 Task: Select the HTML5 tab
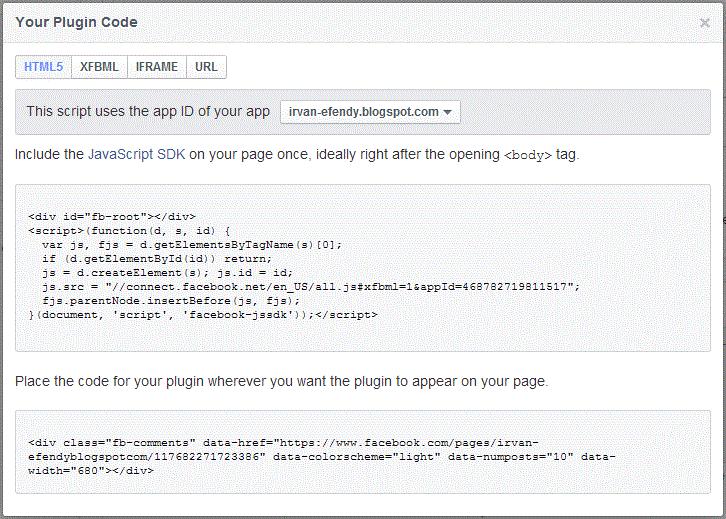pos(44,67)
